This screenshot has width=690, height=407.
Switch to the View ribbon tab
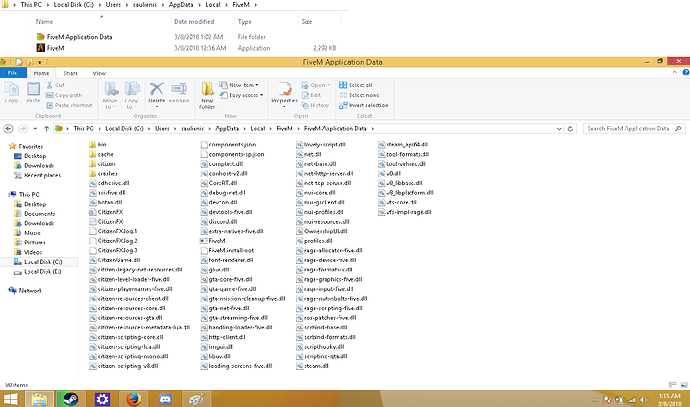(x=99, y=73)
